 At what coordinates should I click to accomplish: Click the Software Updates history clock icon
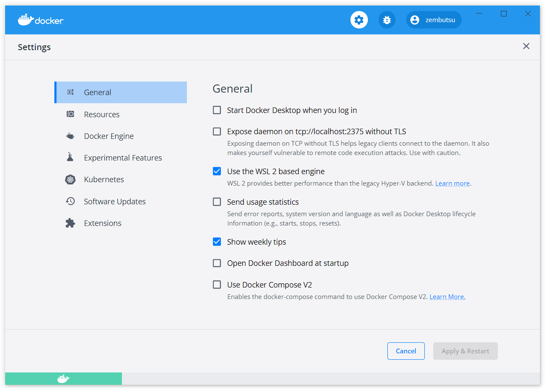point(71,201)
